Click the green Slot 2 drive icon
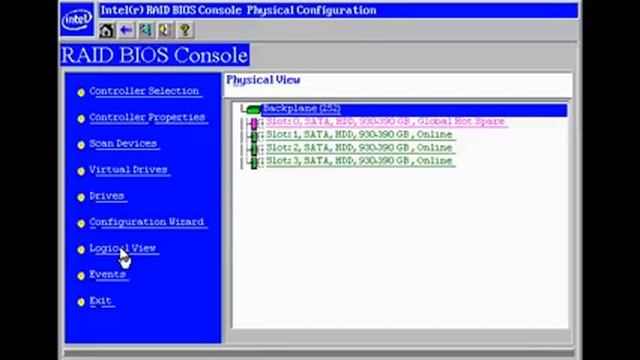 click(254, 149)
